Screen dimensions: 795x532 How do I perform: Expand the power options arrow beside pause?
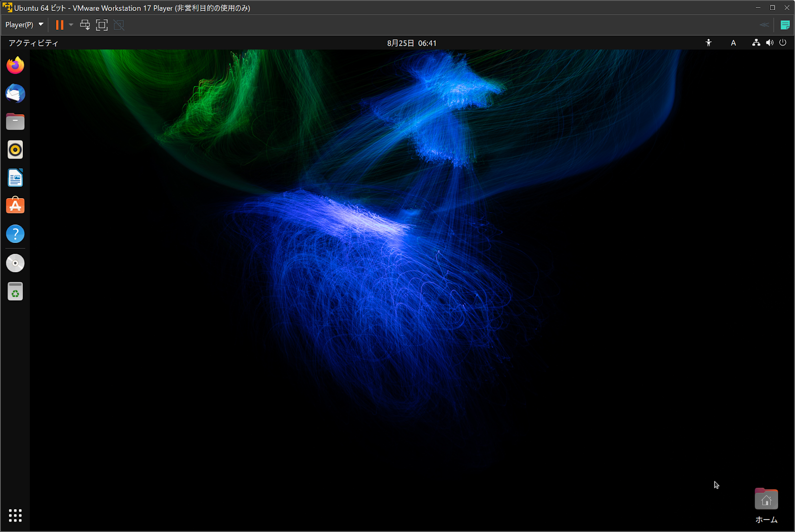point(71,25)
